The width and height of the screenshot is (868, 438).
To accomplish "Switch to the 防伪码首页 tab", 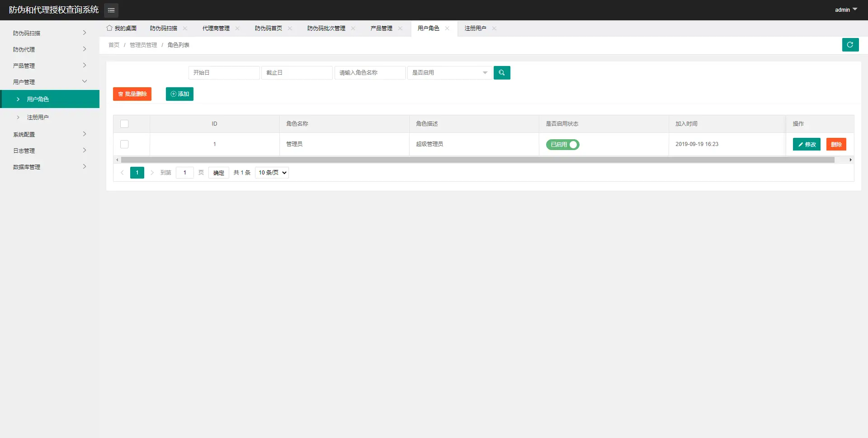I will click(x=269, y=28).
